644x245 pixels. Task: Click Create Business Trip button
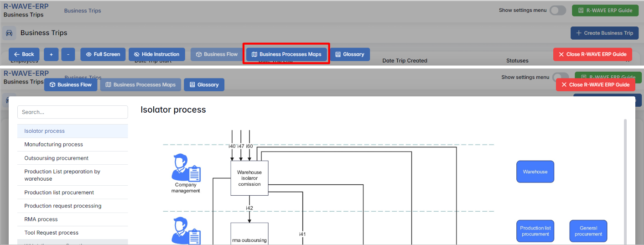coord(604,33)
